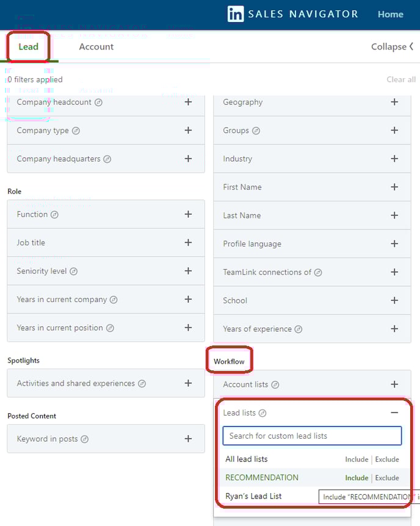420x526 pixels.
Task: Click info icon beside Seniority level
Action: pos(73,272)
